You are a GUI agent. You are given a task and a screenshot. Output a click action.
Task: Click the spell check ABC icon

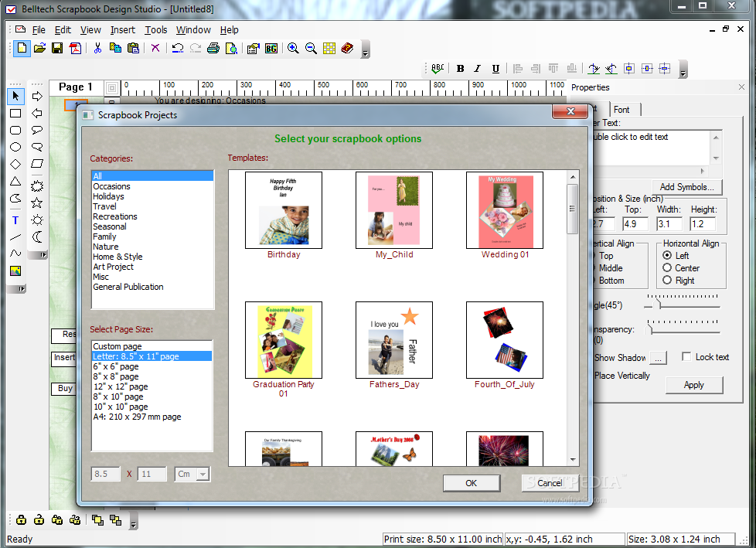pos(438,69)
